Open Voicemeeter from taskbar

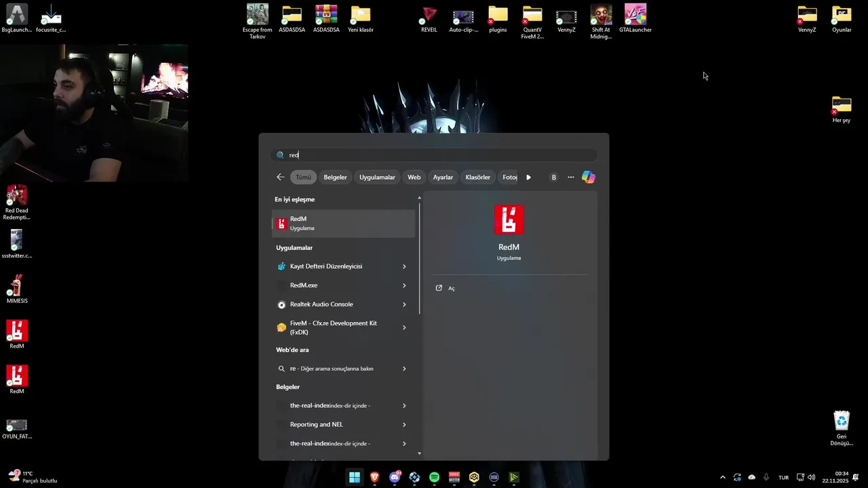[454, 477]
